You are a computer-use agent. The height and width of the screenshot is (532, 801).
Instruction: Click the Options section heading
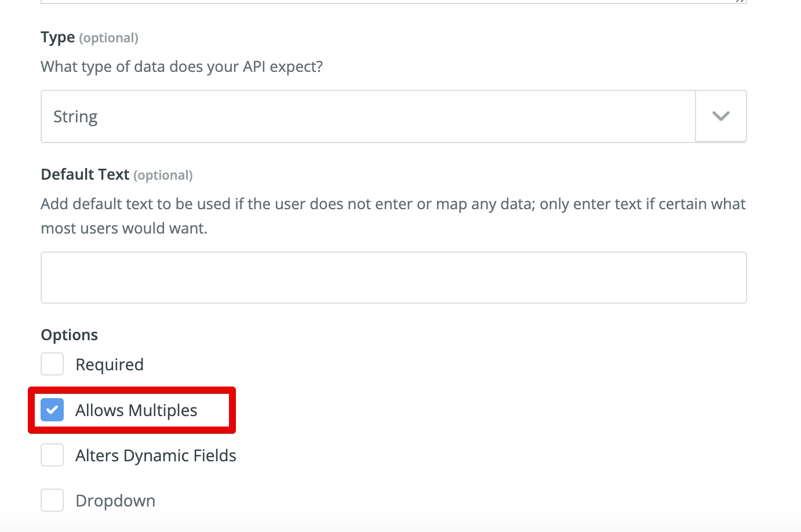click(x=70, y=335)
